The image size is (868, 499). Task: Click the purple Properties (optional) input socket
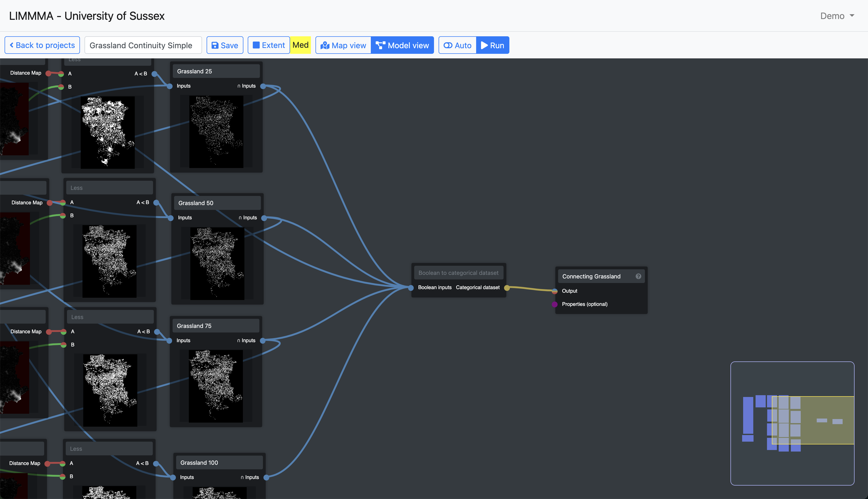click(x=555, y=304)
